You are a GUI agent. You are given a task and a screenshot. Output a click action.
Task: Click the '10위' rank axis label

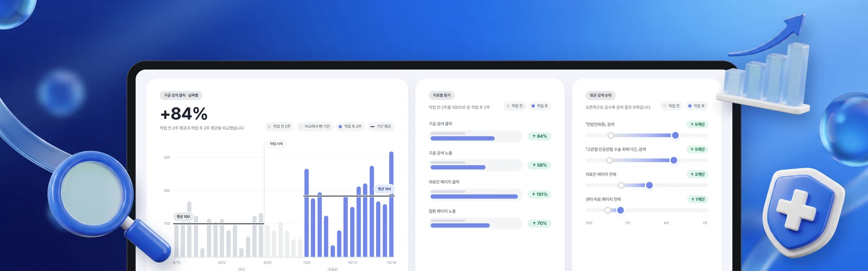tap(589, 223)
